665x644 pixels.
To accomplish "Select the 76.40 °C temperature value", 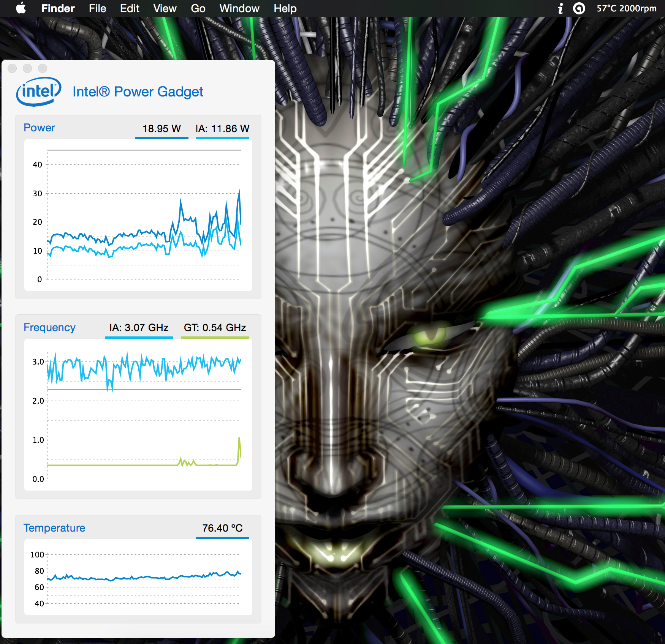I will (x=223, y=529).
